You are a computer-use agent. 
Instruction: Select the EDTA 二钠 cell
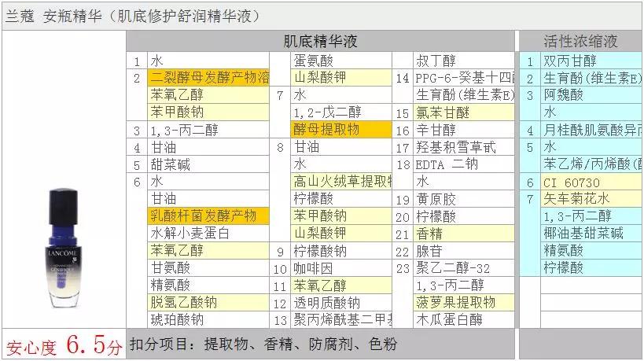(464, 164)
